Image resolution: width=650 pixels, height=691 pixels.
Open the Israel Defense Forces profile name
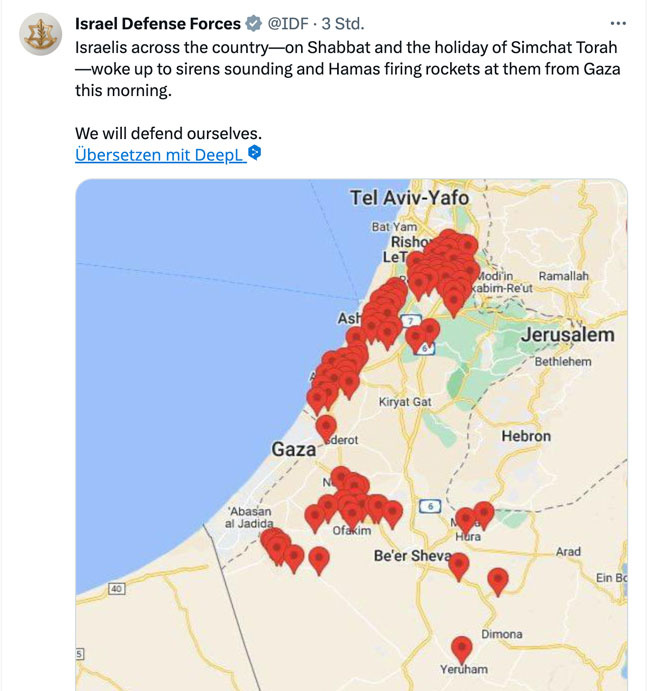tap(158, 24)
